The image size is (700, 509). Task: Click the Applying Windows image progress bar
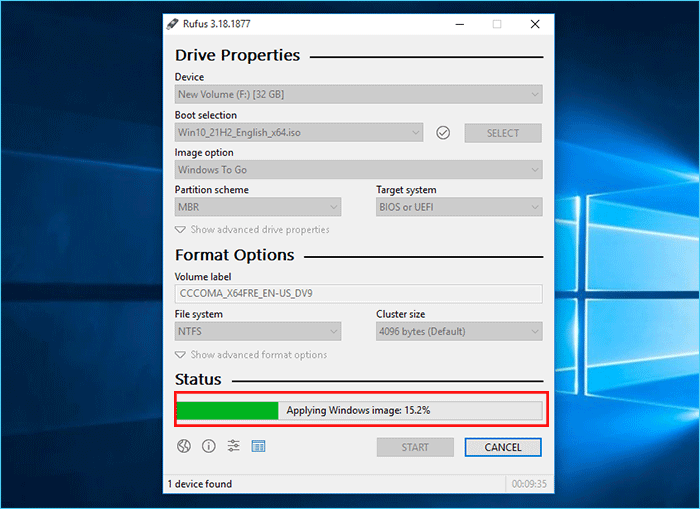[360, 410]
